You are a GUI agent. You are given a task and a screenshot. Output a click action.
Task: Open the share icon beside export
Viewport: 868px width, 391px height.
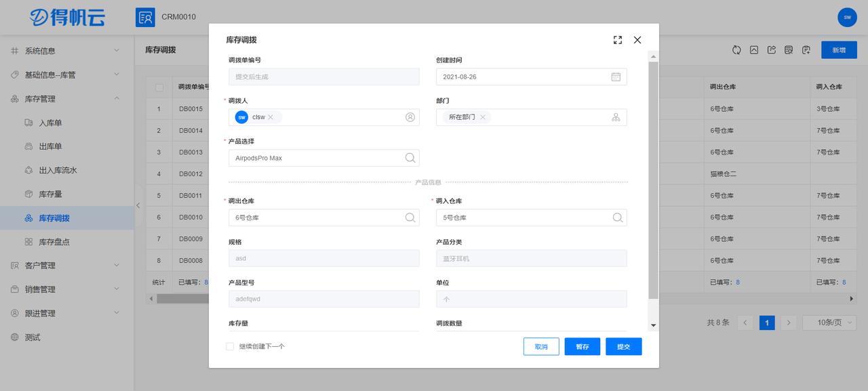tap(771, 50)
